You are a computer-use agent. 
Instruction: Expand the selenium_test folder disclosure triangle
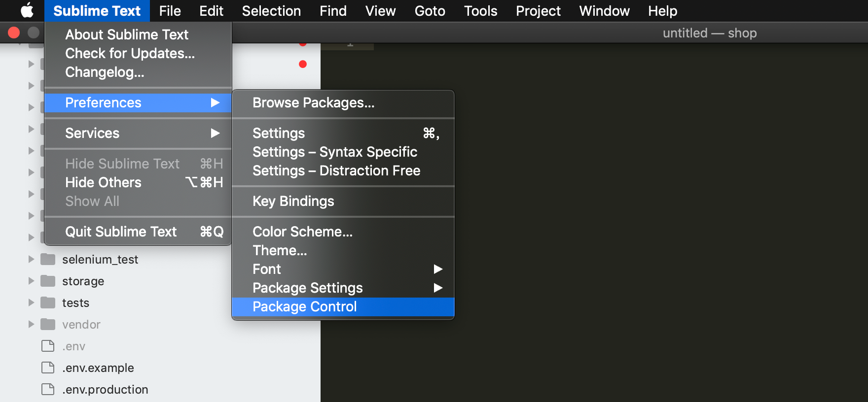pyautogui.click(x=31, y=259)
